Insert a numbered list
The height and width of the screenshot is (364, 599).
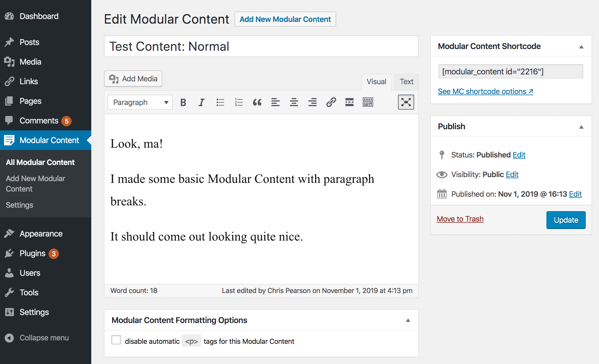click(239, 102)
